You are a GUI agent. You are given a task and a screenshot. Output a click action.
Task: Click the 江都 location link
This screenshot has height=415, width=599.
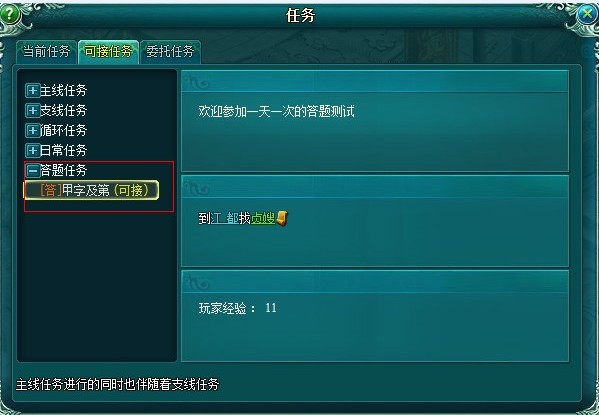point(224,219)
